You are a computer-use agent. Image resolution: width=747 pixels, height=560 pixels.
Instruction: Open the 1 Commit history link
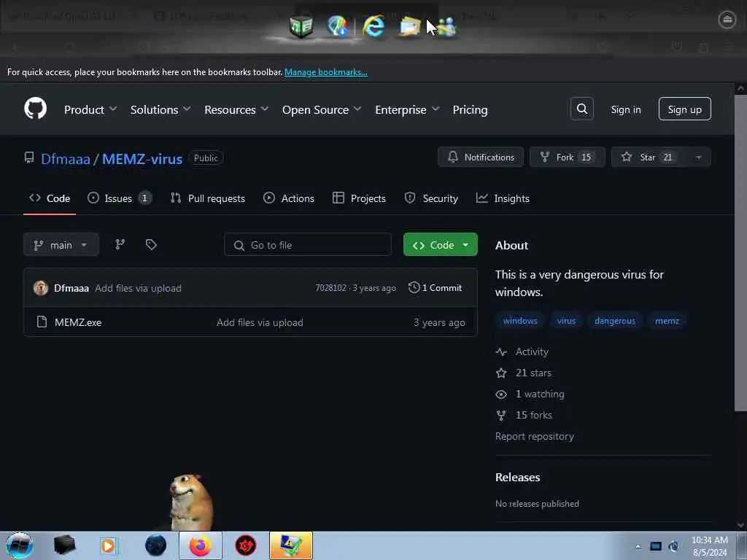point(436,287)
